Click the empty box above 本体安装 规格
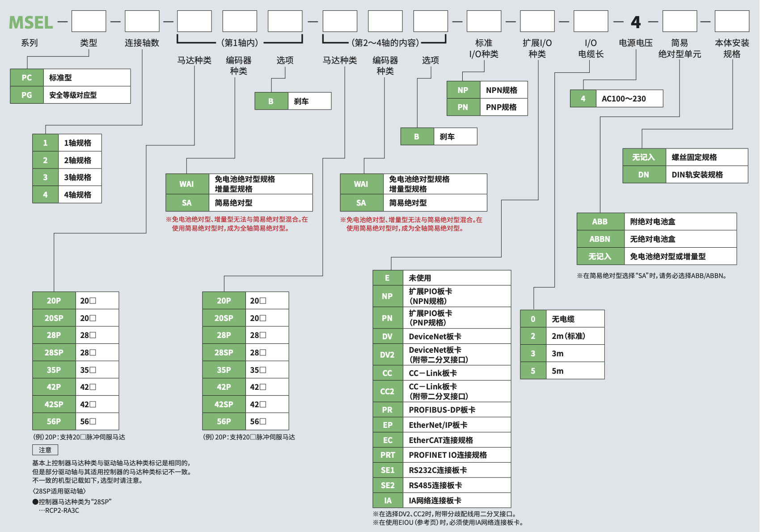The height and width of the screenshot is (532, 760). tap(732, 21)
